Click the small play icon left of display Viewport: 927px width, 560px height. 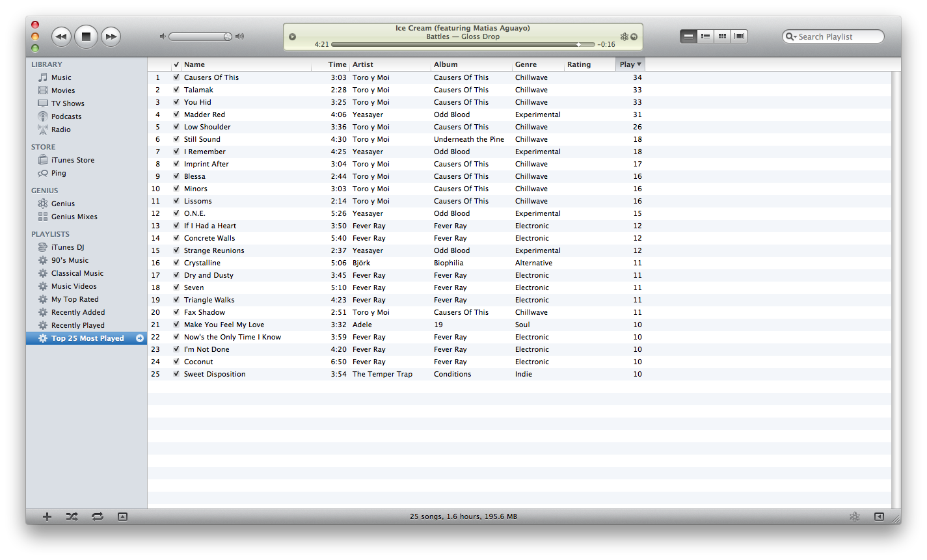[293, 36]
